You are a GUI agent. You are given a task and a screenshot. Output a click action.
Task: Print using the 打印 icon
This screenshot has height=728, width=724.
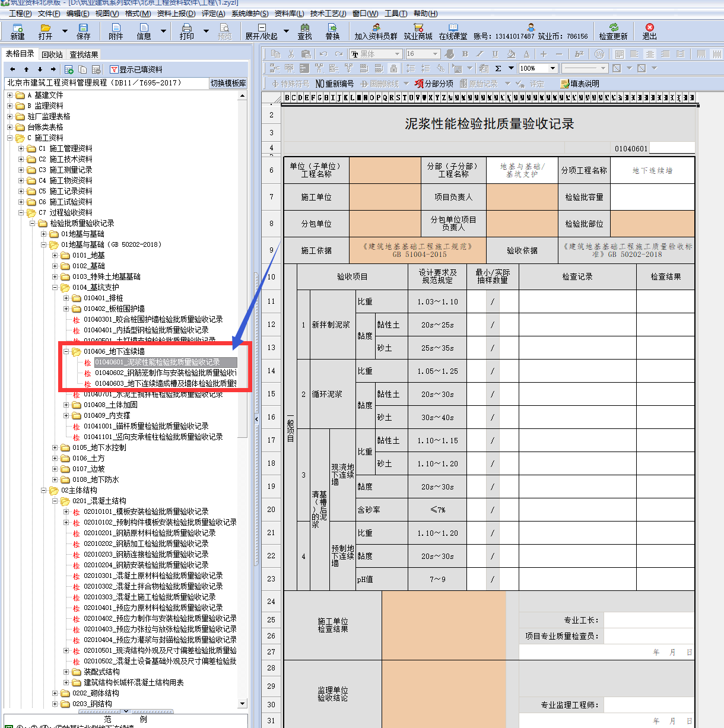[x=187, y=28]
